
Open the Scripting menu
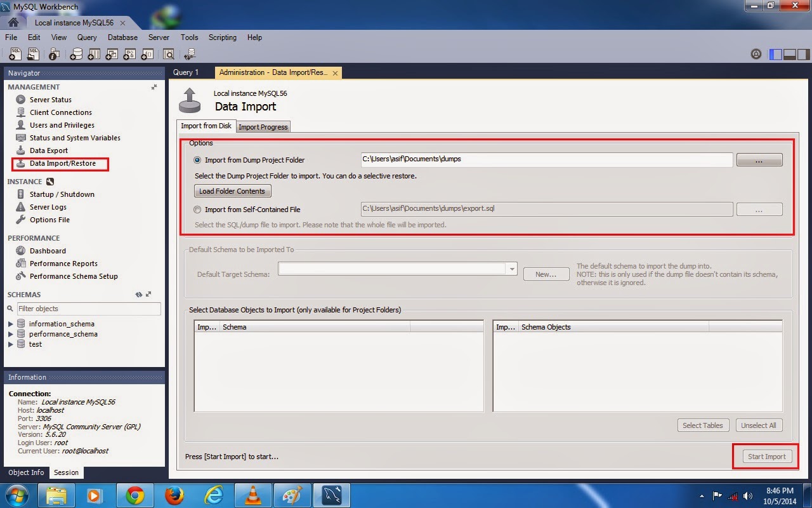(x=223, y=37)
